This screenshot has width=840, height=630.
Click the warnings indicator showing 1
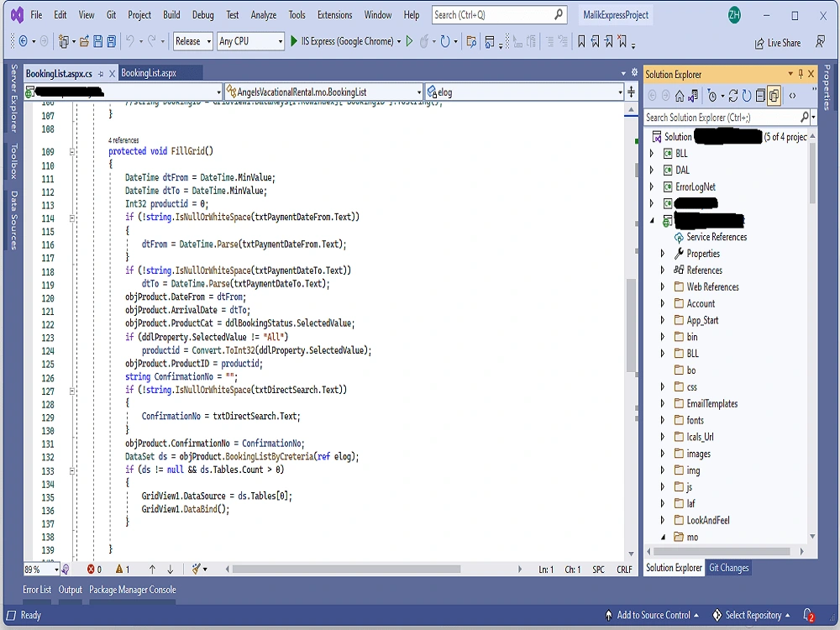(x=123, y=569)
